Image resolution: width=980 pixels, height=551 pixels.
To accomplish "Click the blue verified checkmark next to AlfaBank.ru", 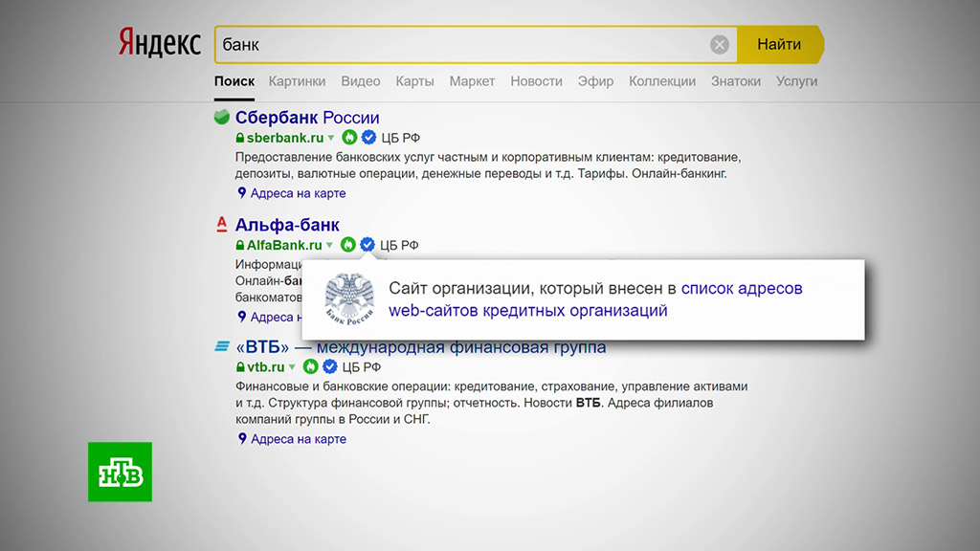I will click(x=367, y=245).
